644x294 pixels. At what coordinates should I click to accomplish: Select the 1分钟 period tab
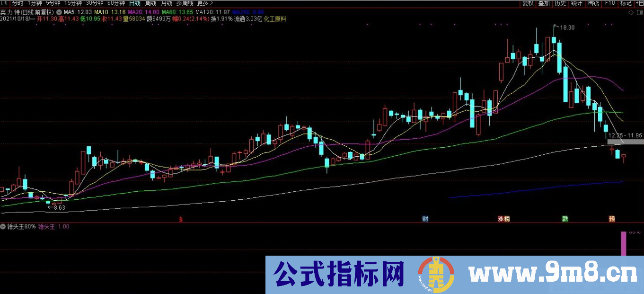35,3
